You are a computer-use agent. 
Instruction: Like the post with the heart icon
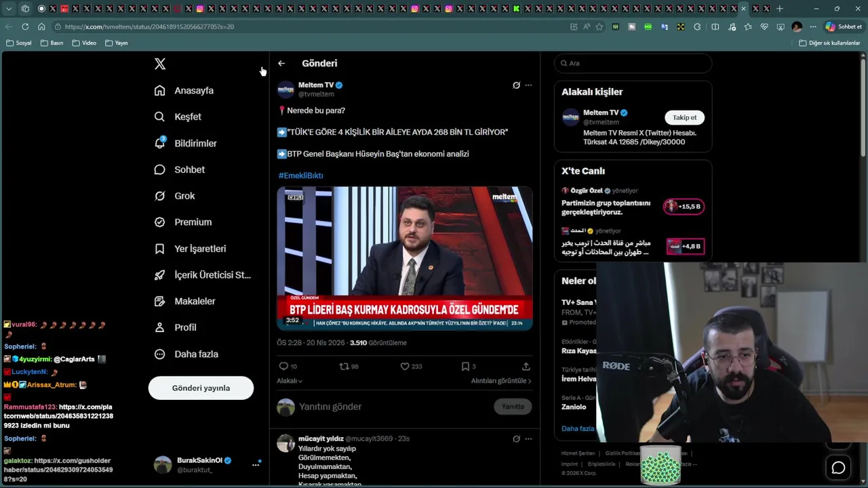[x=405, y=366]
